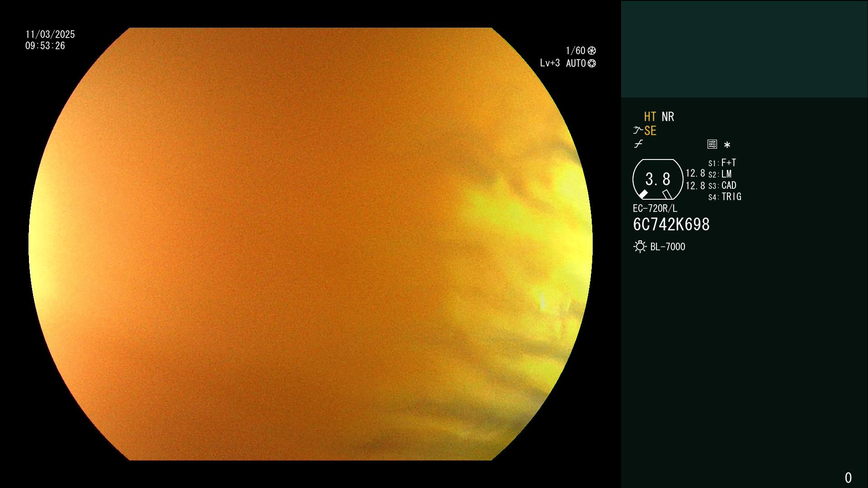Click the date 11/03/2025
Viewport: 868px width, 488px height.
50,34
